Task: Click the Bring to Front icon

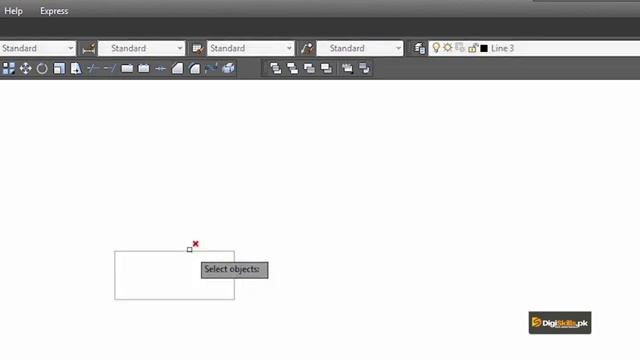Action: coord(276,68)
